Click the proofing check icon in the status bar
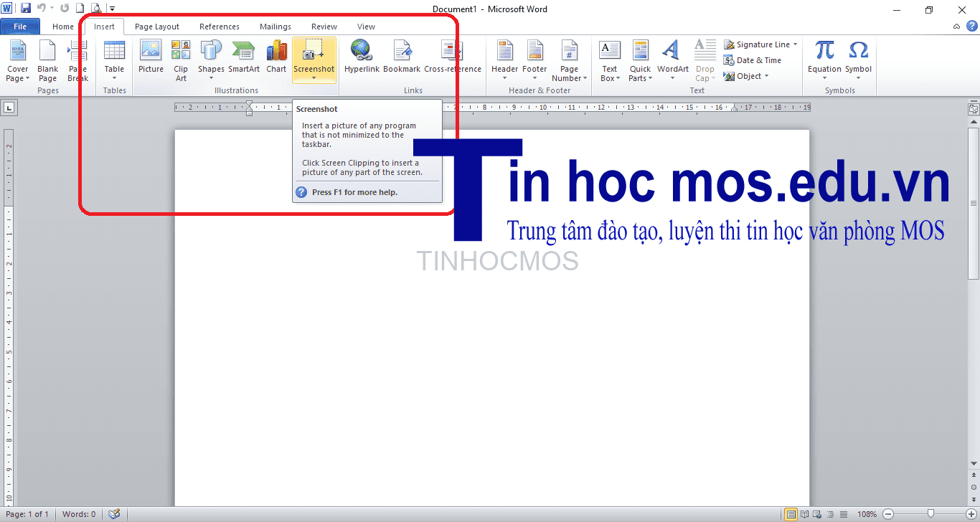Image resolution: width=980 pixels, height=522 pixels. [113, 514]
